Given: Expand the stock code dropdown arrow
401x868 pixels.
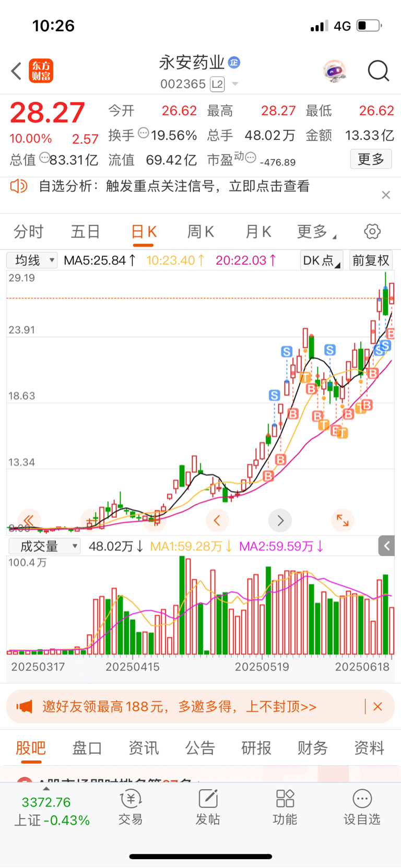Looking at the screenshot, I should 235,84.
